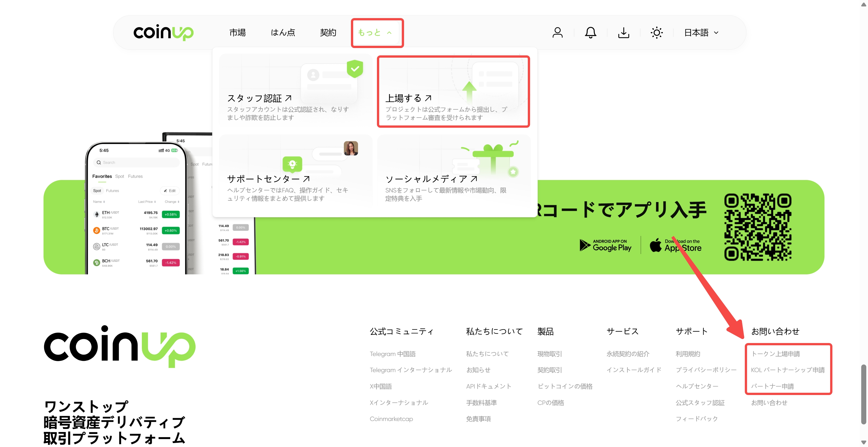The image size is (868, 447).
Task: Click the +0.58% change badge for ETH
Action: pos(170,214)
